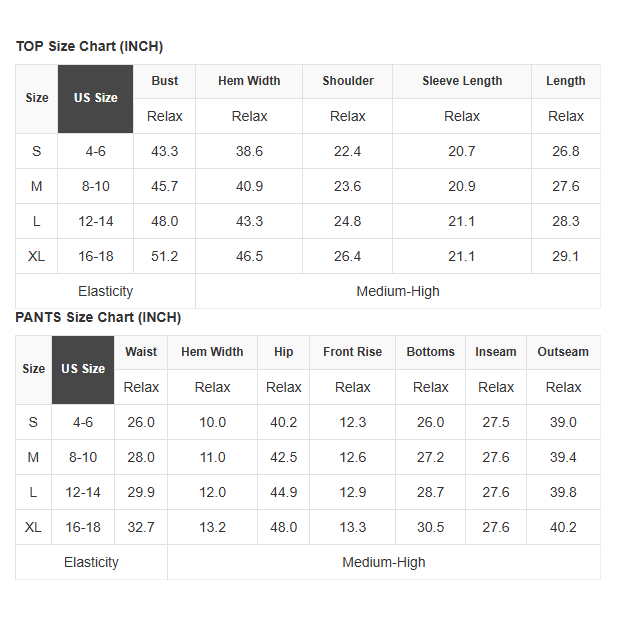The height and width of the screenshot is (625, 625).
Task: Select the 22.4 shoulder value for S
Action: [x=348, y=151]
